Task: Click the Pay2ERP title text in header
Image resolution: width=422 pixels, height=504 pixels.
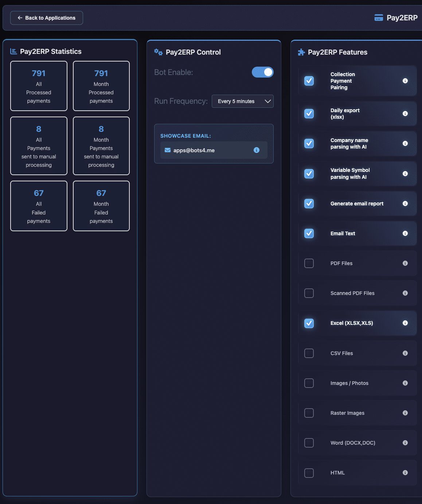Action: (x=402, y=18)
